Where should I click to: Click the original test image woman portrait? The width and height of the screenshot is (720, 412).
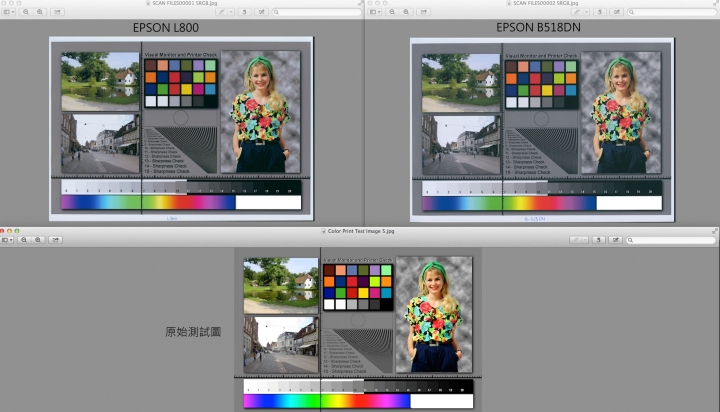coord(434,314)
